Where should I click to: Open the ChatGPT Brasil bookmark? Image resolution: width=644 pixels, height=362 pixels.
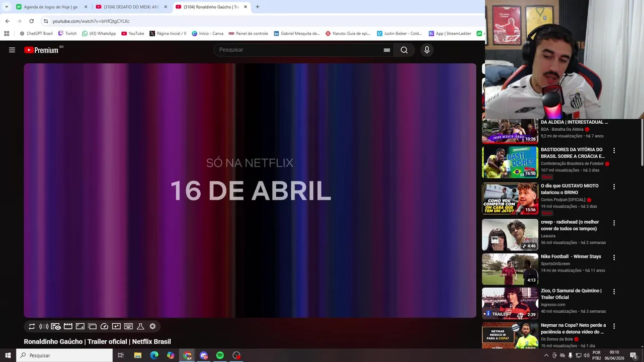click(36, 34)
